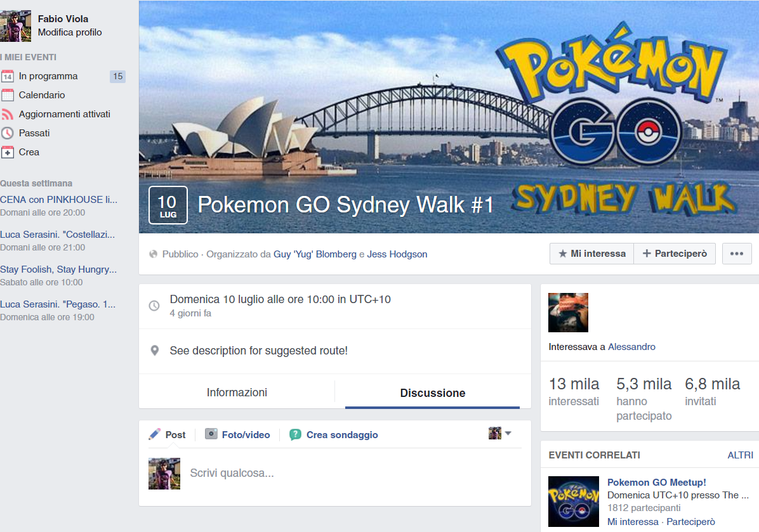Click the Crea sondaggio question icon

coord(295,435)
